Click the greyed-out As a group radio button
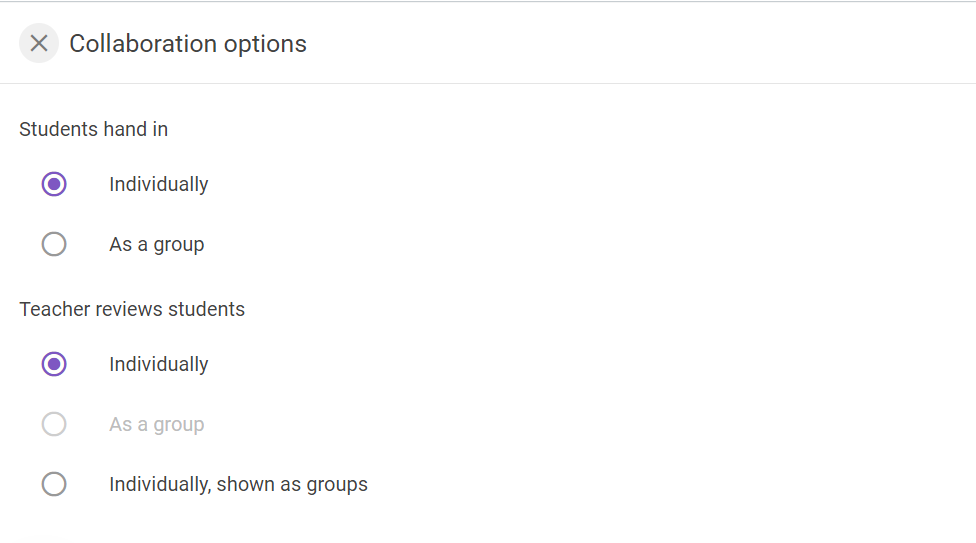This screenshot has width=976, height=543. pyautogui.click(x=54, y=424)
